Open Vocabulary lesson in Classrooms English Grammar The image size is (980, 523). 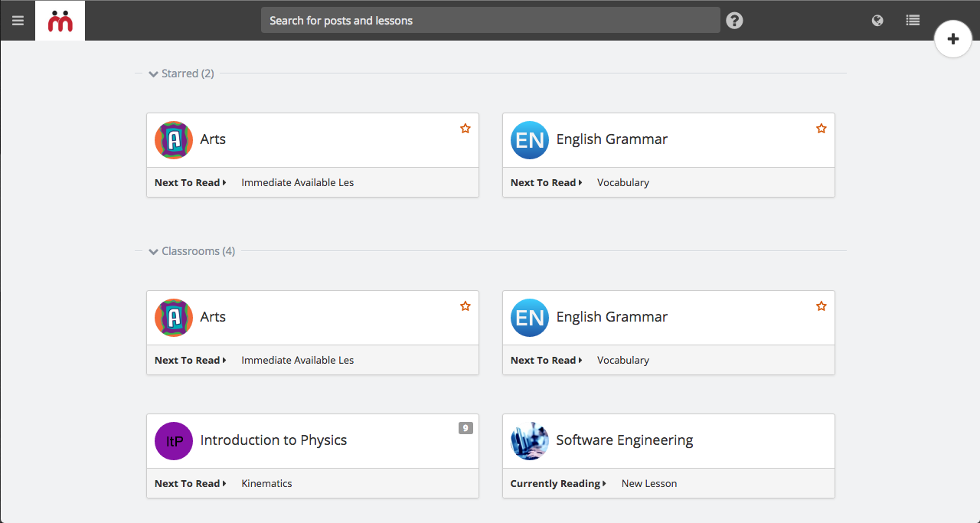[x=623, y=360]
